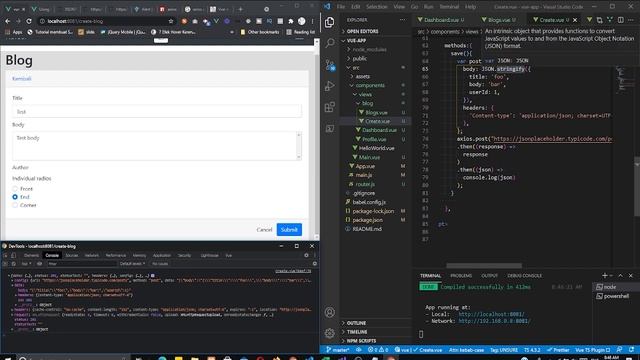Close the terminal panel
The height and width of the screenshot is (360, 640).
[x=631, y=276]
